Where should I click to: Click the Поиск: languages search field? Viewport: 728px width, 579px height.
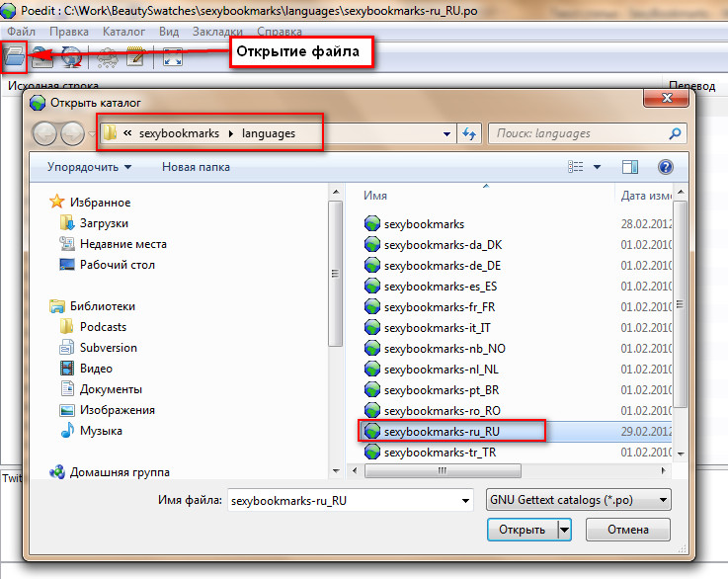587,133
